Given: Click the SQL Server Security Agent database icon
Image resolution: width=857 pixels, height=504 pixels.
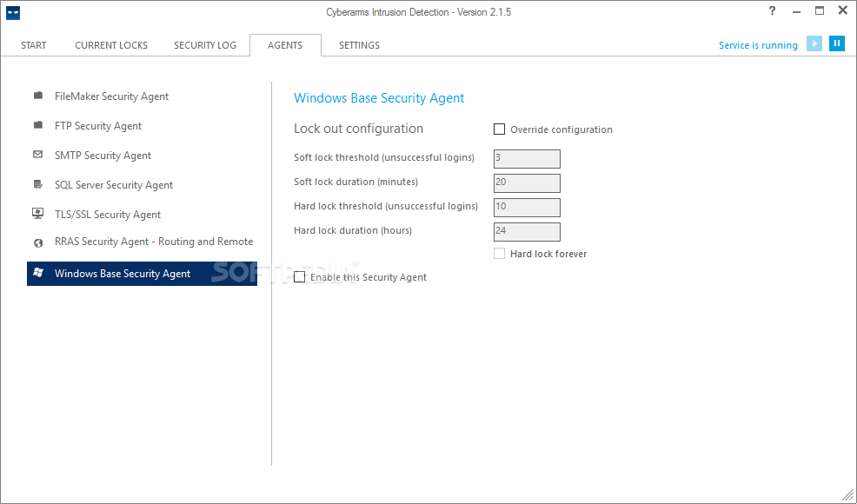Looking at the screenshot, I should [x=37, y=184].
